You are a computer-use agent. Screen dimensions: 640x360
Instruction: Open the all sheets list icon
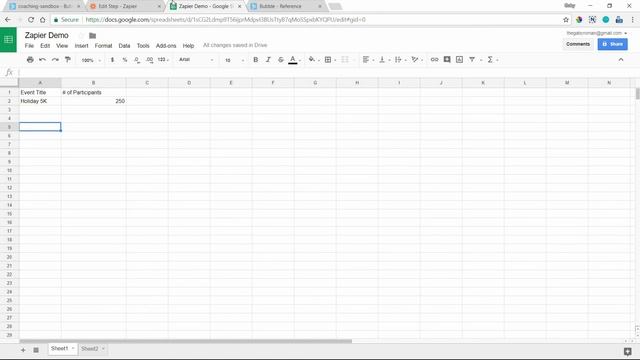[36, 350]
